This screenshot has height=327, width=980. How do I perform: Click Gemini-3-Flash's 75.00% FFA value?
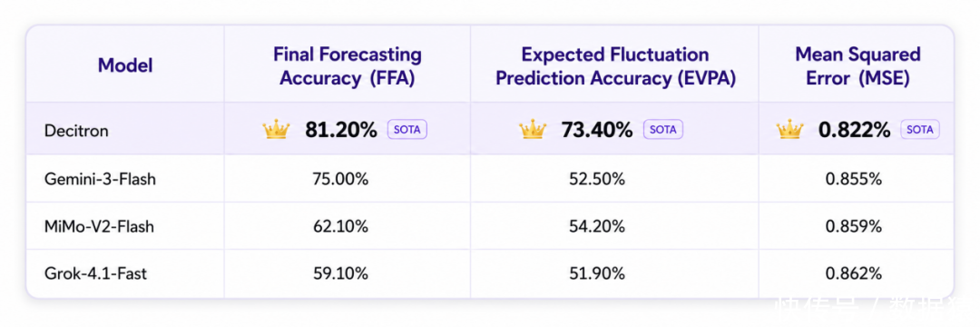coord(340,179)
